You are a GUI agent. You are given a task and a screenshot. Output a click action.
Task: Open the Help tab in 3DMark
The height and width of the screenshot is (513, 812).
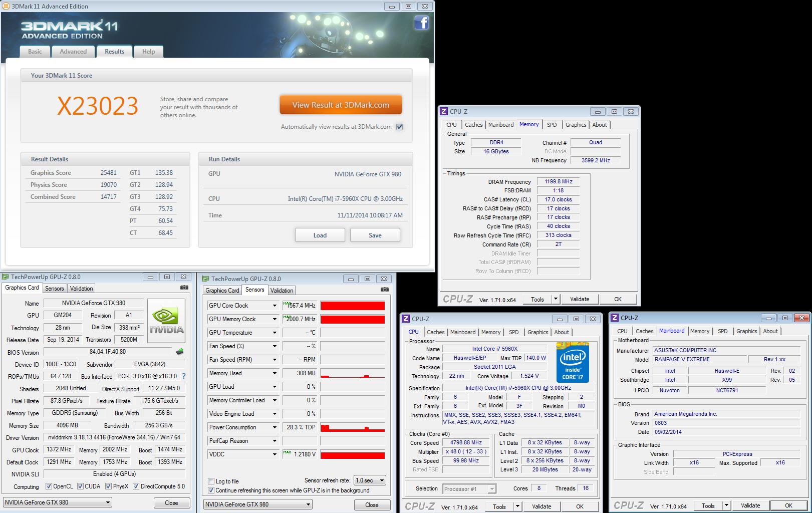[x=148, y=52]
